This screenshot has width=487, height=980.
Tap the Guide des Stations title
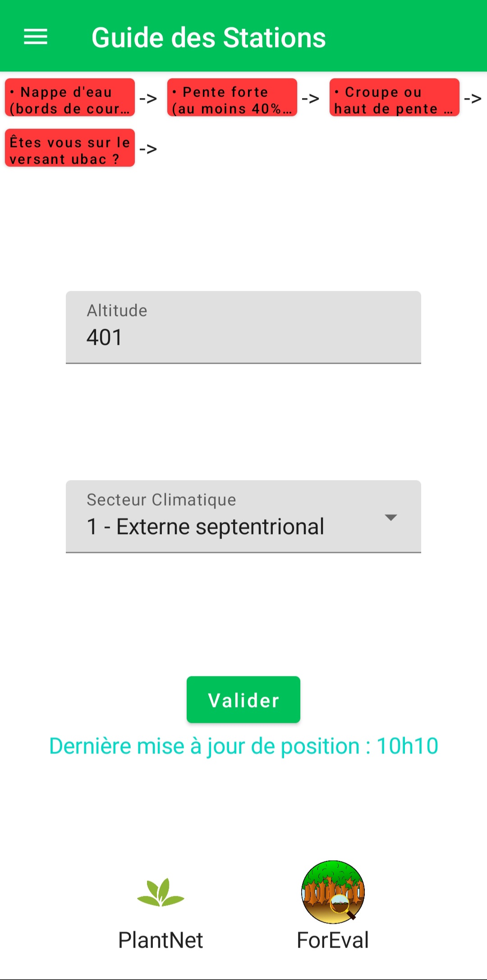coord(208,37)
